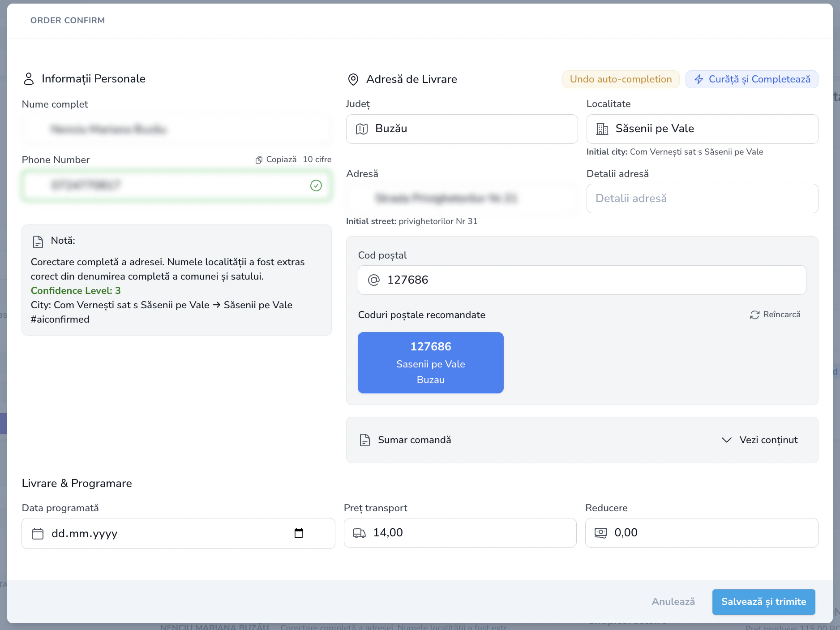Click the 'ORDER CONFIRM' dialog title

[x=68, y=21]
